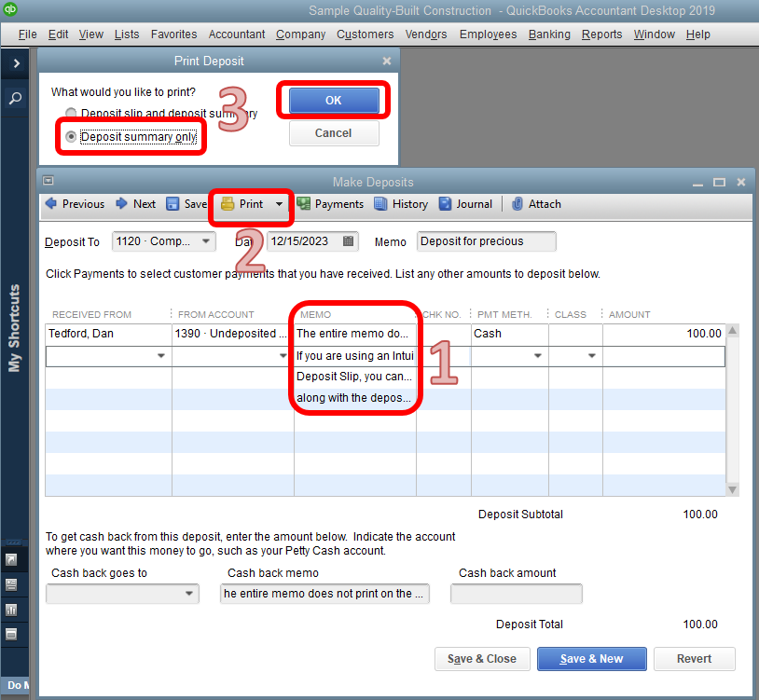Go to Previous deposit
This screenshot has width=759, height=700.
tap(75, 204)
